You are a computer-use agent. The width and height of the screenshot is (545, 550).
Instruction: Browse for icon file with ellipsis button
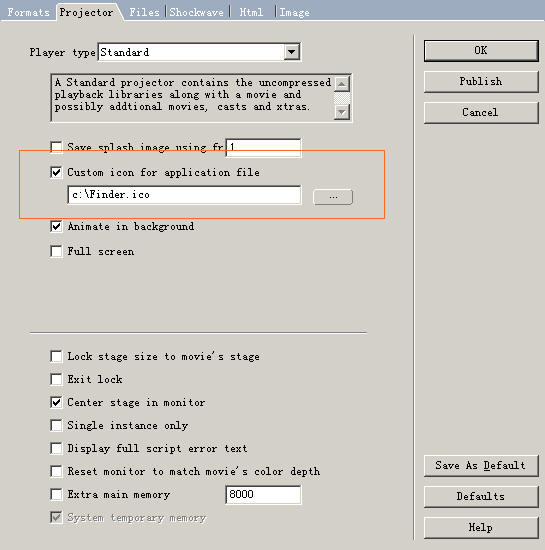click(333, 197)
